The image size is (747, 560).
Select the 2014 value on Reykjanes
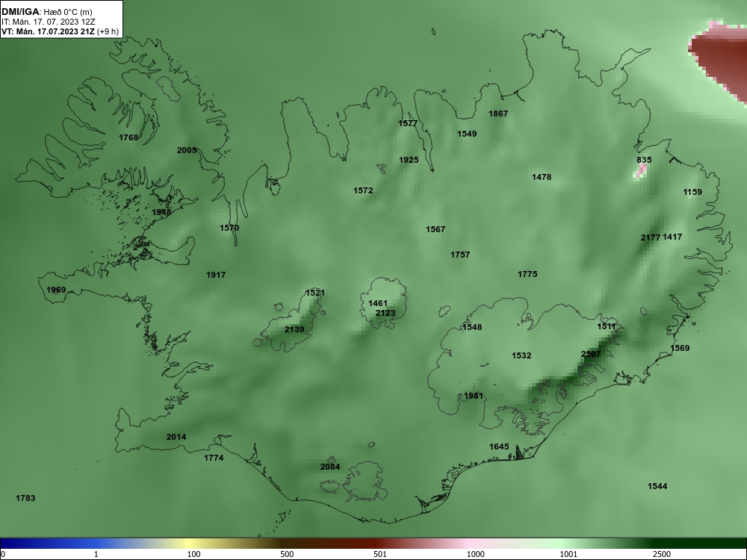(176, 437)
